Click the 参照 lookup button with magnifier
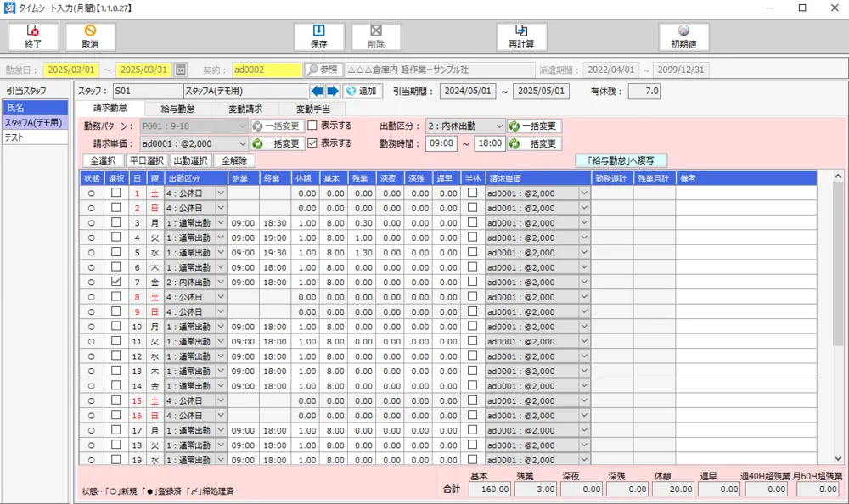849x504 pixels. (323, 70)
